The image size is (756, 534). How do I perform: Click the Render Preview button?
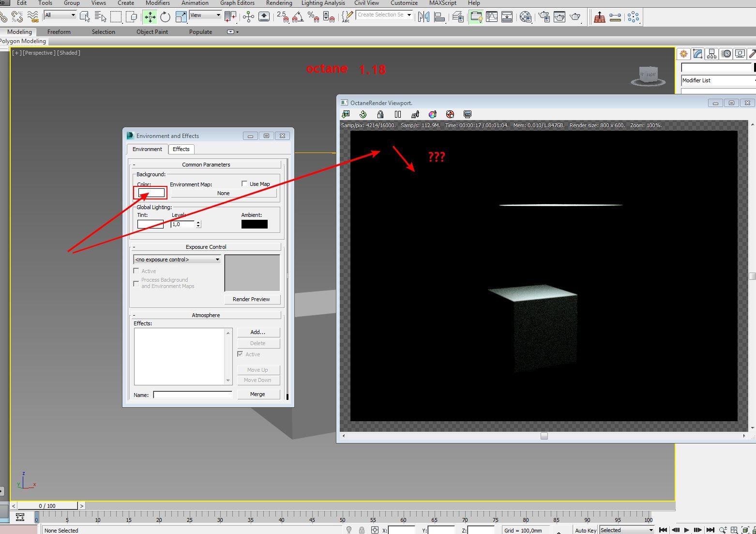[252, 299]
